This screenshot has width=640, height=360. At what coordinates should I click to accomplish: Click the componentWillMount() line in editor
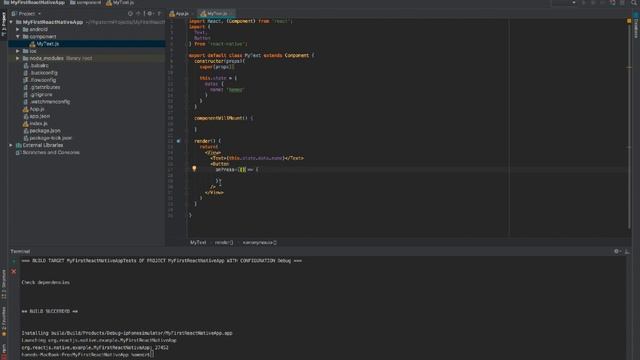click(224, 118)
